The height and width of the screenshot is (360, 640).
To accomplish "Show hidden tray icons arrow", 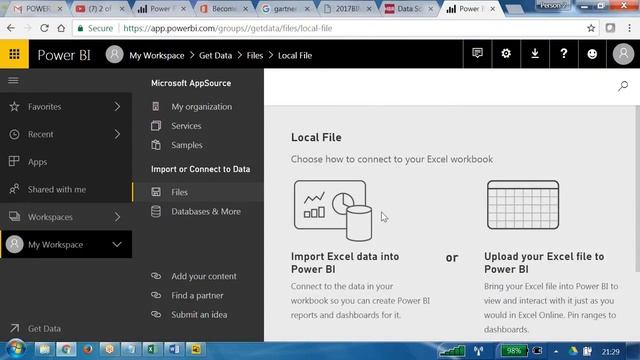I will point(556,351).
